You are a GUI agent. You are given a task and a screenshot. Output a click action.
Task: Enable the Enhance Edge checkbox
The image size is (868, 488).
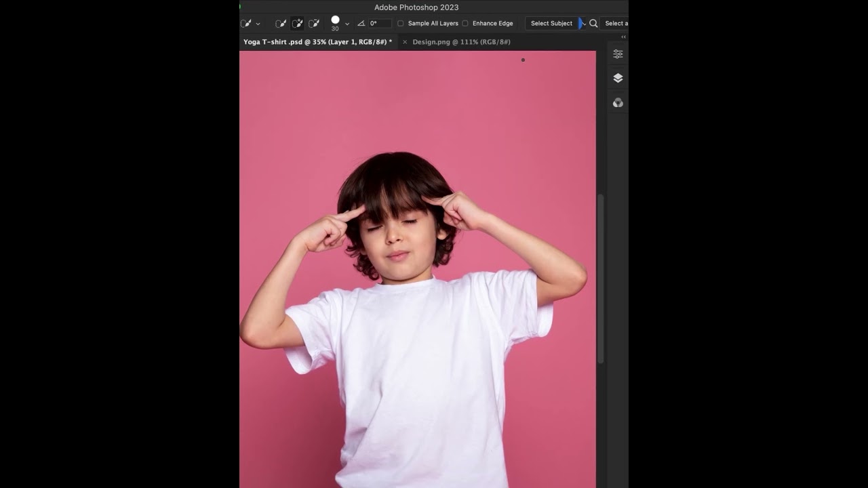click(x=465, y=23)
